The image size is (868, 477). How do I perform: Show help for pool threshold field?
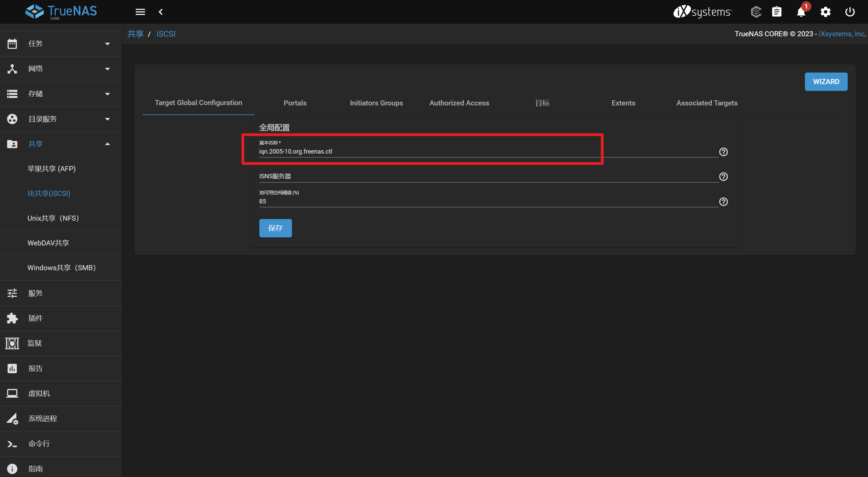(x=723, y=202)
